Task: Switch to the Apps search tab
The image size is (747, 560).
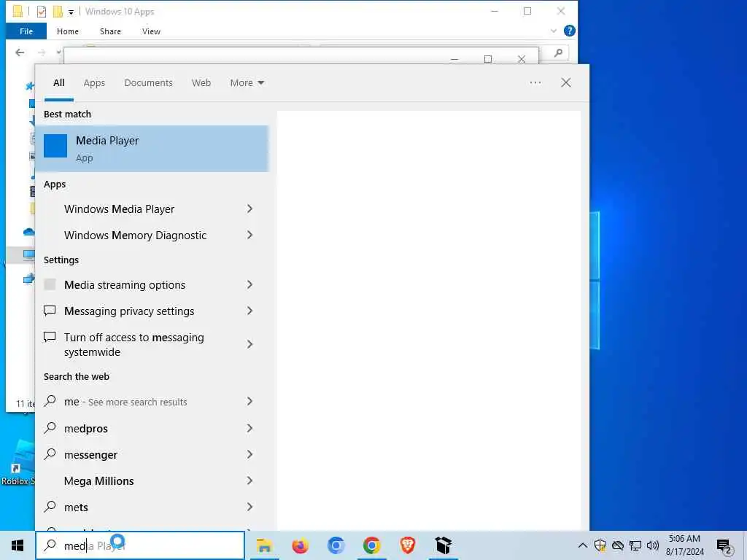Action: (94, 83)
